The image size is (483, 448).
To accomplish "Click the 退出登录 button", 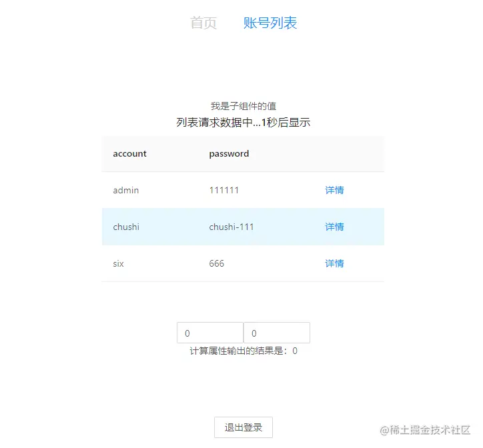I will 244,427.
